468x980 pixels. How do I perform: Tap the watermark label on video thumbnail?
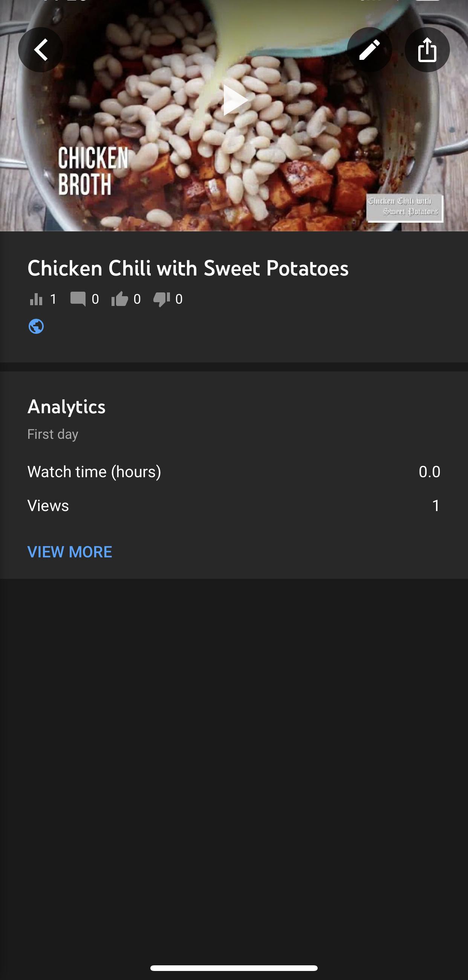[404, 208]
